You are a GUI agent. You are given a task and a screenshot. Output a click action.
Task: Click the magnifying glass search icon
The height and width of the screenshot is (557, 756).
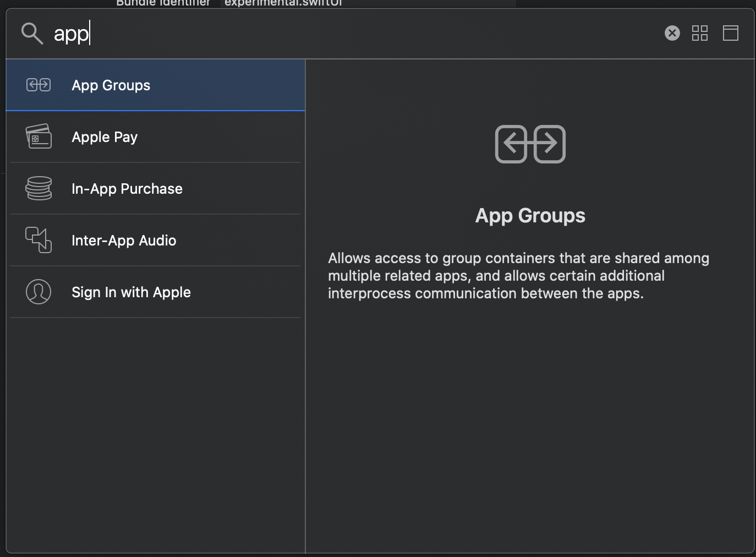[32, 34]
